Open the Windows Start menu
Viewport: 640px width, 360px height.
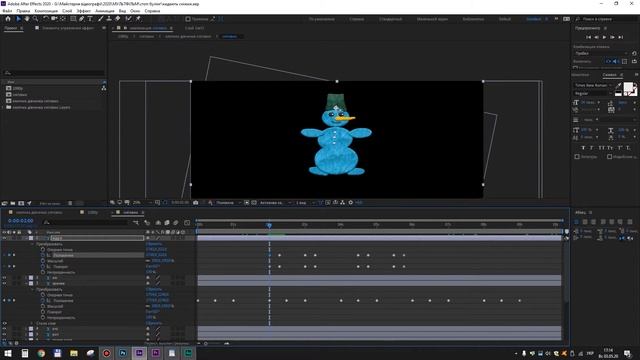[8, 353]
